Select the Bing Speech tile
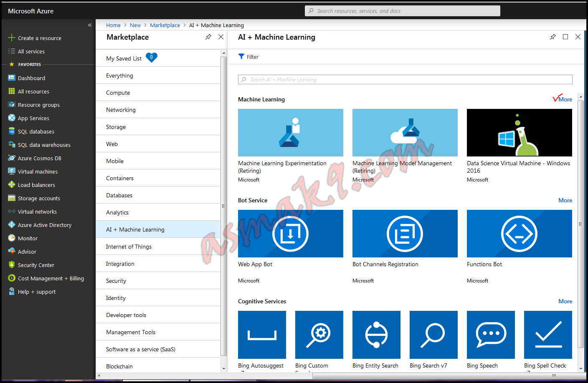Viewport: 588px width, 383px height. click(x=490, y=335)
